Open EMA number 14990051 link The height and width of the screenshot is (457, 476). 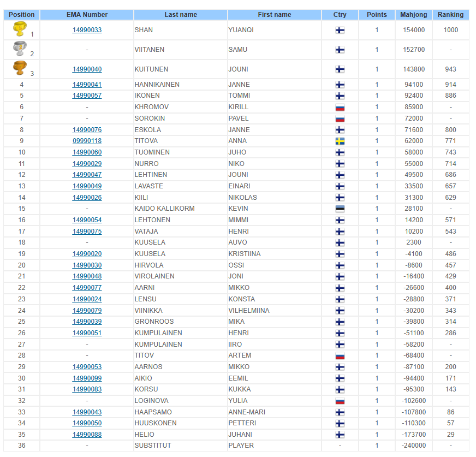point(87,333)
